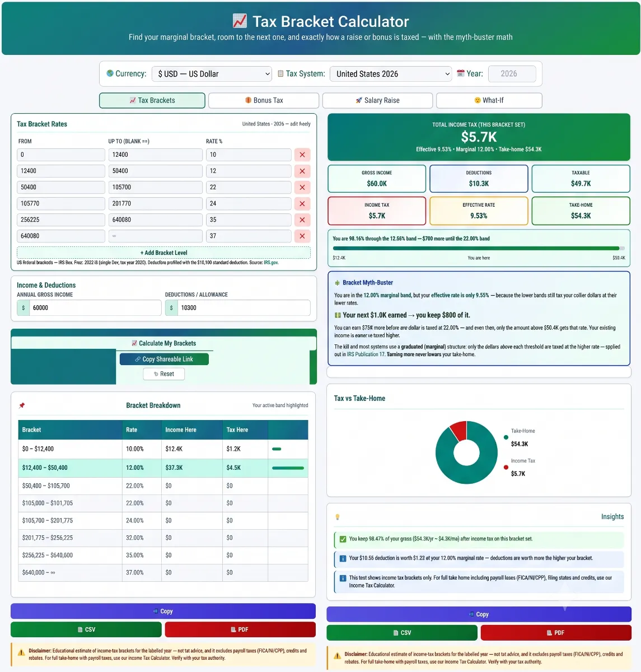The image size is (641, 672).
Task: Remove the 12400 to 50400 bracket row
Action: pos(302,171)
